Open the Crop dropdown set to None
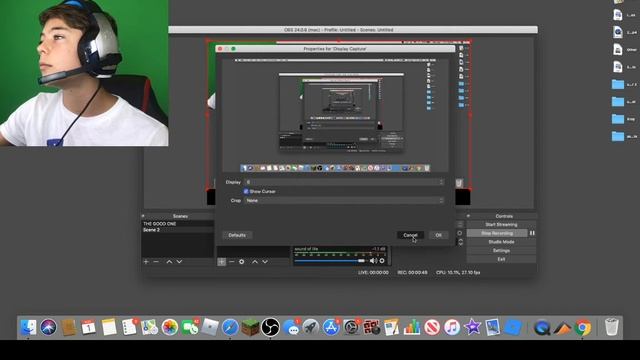 [x=344, y=200]
